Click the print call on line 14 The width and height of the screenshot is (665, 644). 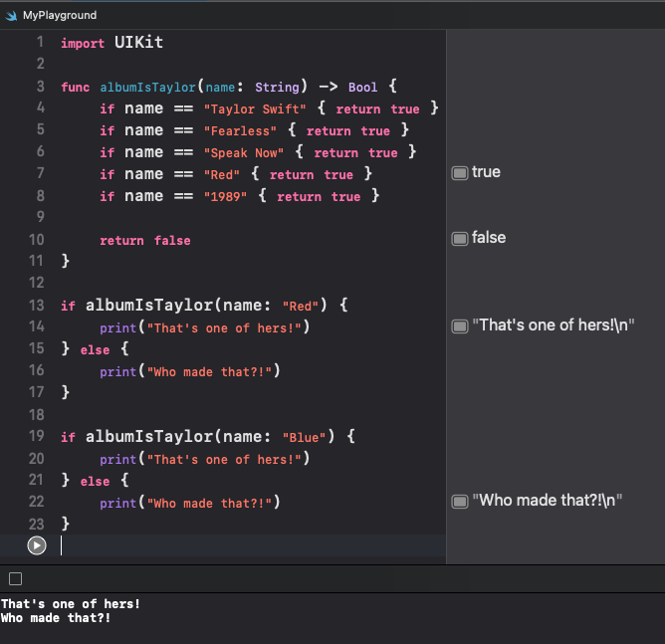204,327
